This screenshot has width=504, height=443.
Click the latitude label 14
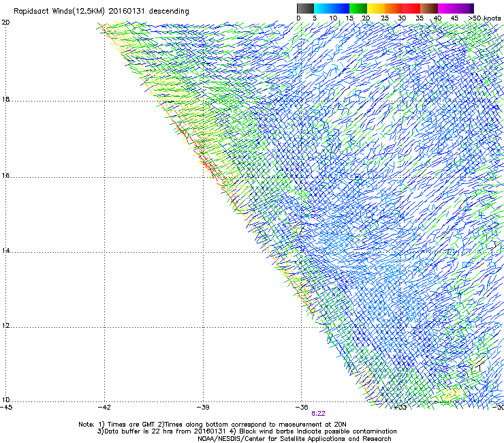click(x=5, y=250)
